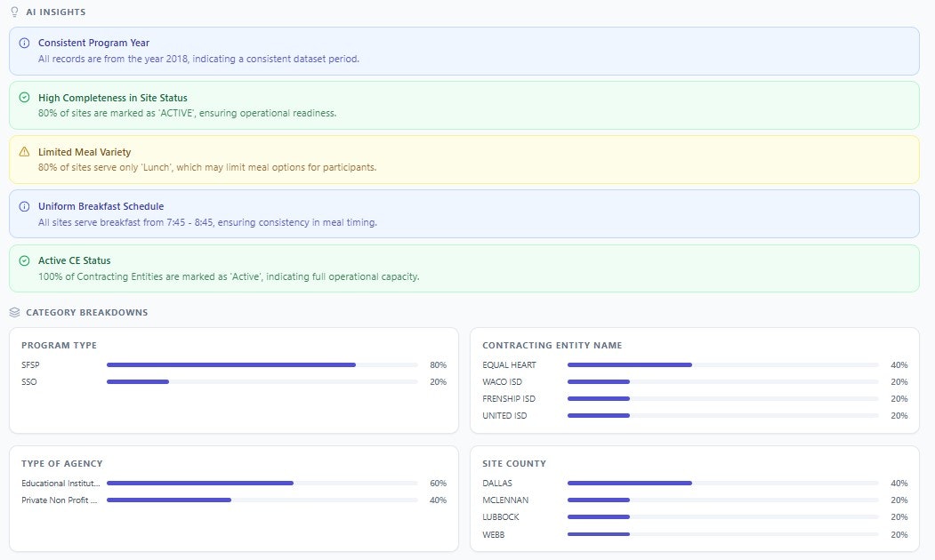The image size is (935, 560).
Task: Click the WACO ISD progress bar
Action: point(723,382)
